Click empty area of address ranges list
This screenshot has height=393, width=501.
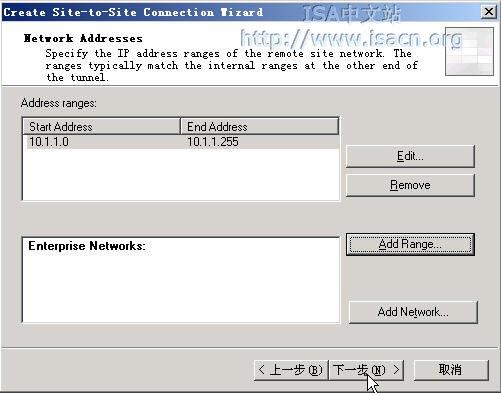pyautogui.click(x=181, y=174)
